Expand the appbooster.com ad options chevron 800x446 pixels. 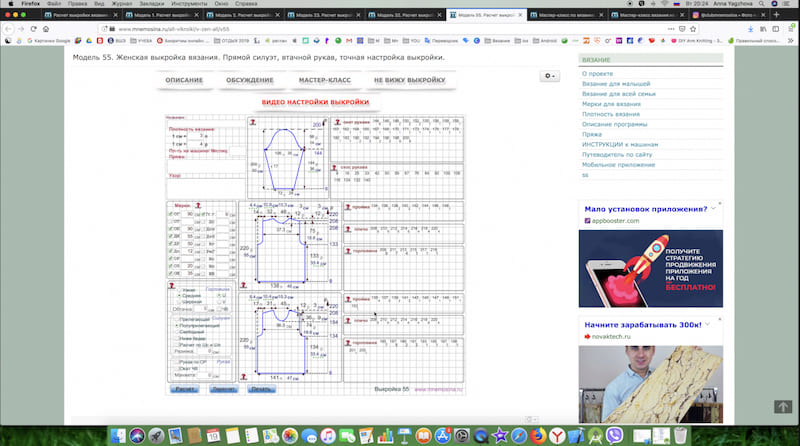coord(713,208)
